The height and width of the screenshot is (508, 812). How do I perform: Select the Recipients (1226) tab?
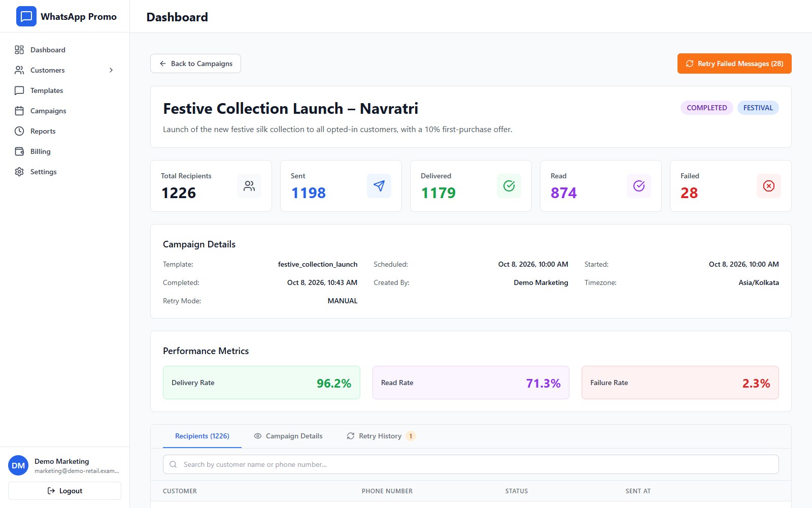coord(202,436)
